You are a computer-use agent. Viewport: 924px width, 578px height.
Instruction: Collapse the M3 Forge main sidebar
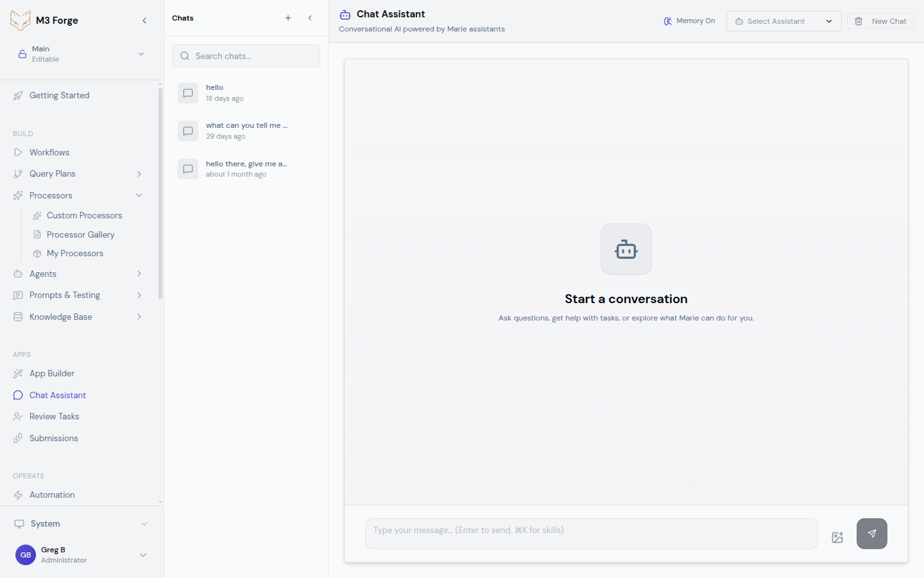(144, 21)
